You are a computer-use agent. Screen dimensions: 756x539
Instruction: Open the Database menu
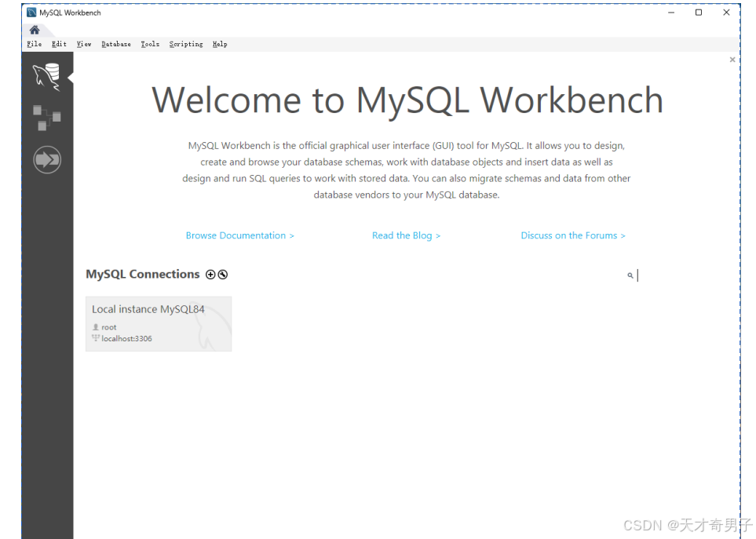pyautogui.click(x=116, y=44)
